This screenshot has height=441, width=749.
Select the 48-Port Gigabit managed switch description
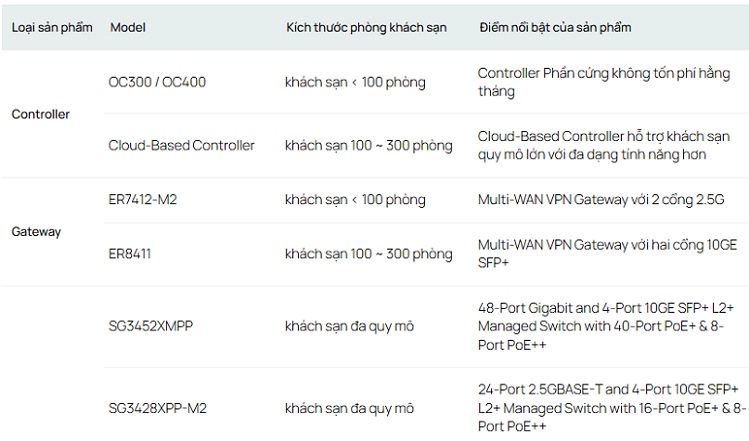click(x=600, y=326)
